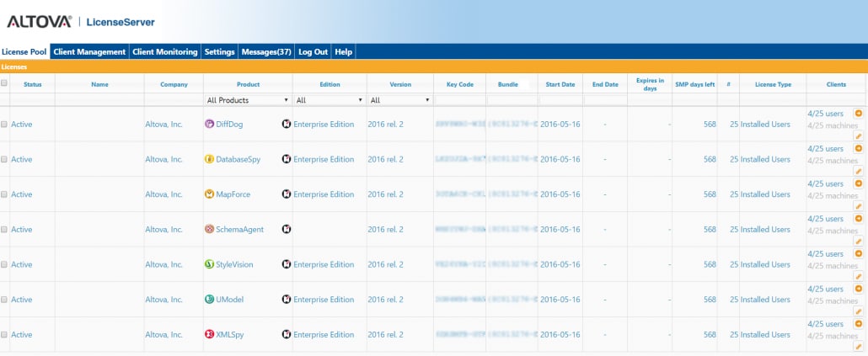The height and width of the screenshot is (356, 868).
Task: Sort by the SMP days left header
Action: (x=694, y=84)
